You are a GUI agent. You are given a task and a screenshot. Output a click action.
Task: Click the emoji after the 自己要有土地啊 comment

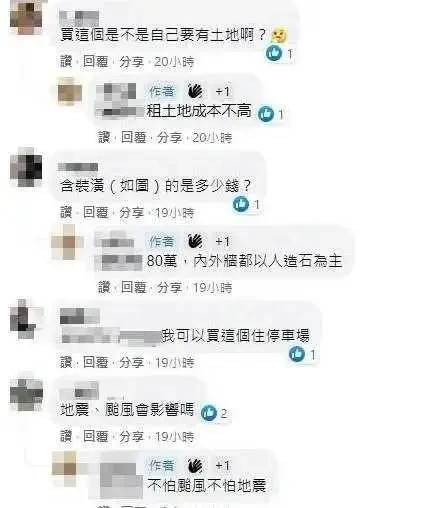click(279, 35)
